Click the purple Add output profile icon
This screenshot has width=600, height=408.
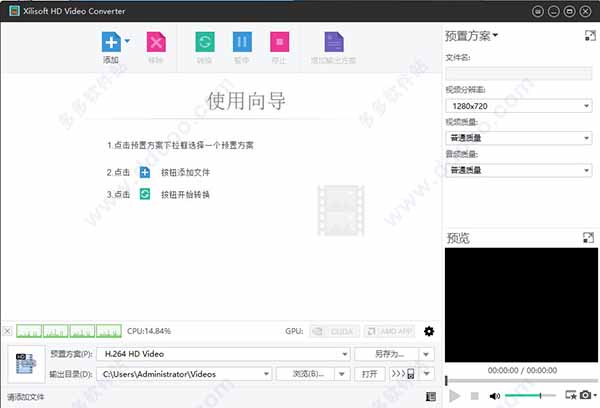pyautogui.click(x=334, y=42)
